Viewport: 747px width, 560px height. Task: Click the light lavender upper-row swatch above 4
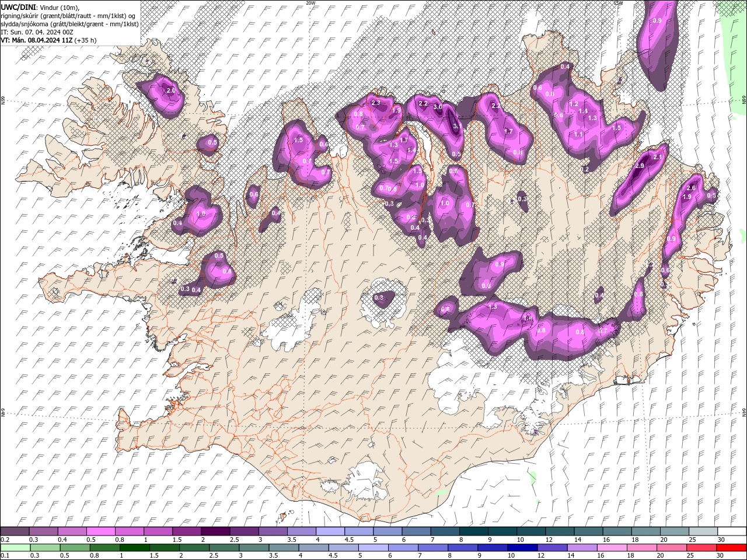pos(330,531)
